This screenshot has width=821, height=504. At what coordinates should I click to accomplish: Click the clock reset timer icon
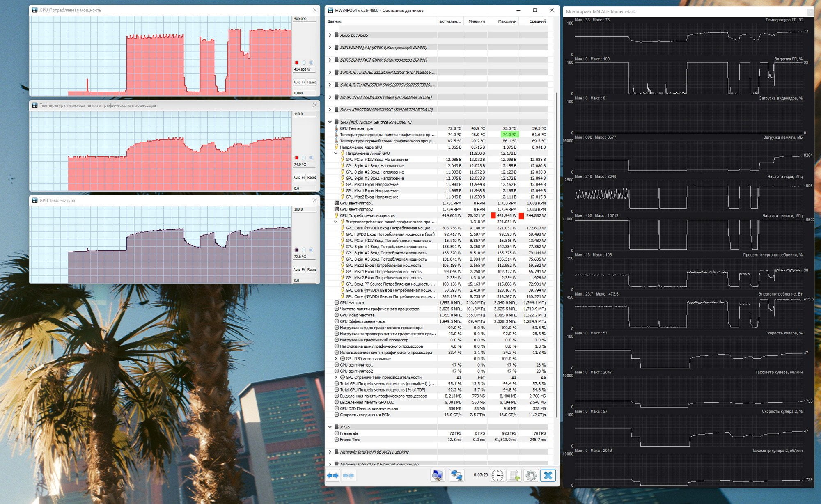[x=498, y=475]
